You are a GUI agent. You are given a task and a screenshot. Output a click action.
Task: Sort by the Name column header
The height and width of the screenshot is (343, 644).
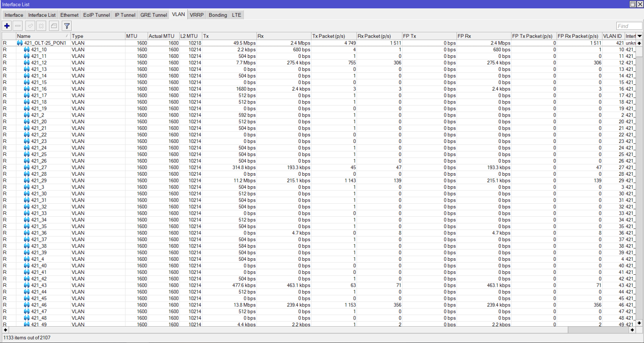coord(24,36)
